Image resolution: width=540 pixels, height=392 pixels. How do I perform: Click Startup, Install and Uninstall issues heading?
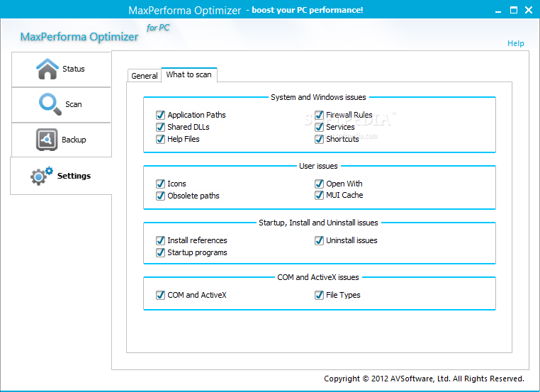tap(318, 223)
